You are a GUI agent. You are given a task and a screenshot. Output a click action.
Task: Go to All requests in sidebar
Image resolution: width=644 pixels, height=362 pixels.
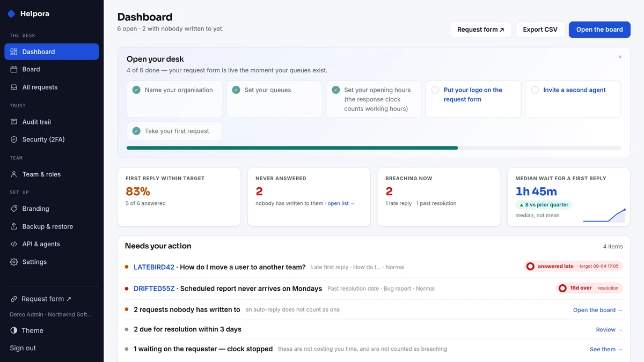[52, 87]
